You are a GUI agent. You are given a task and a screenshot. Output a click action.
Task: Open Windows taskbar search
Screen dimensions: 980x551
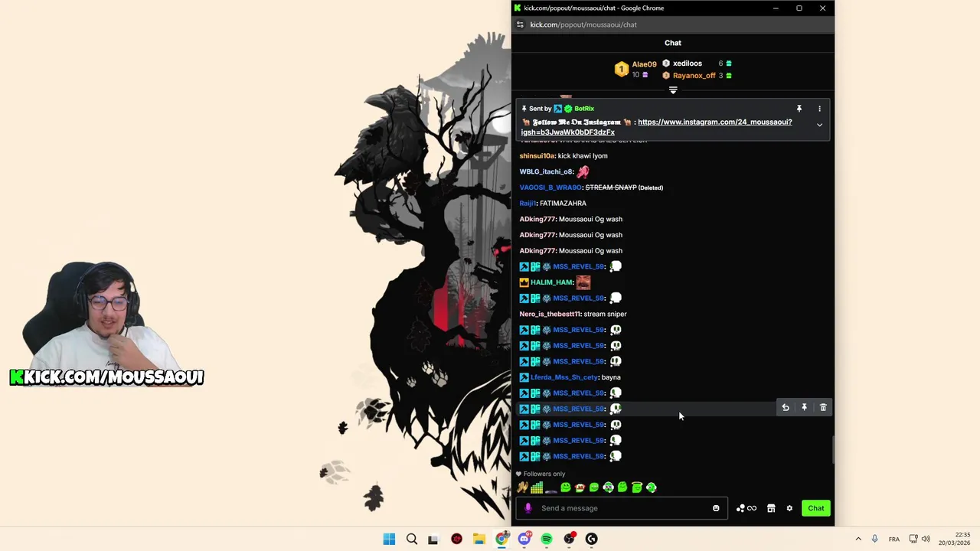coord(412,539)
